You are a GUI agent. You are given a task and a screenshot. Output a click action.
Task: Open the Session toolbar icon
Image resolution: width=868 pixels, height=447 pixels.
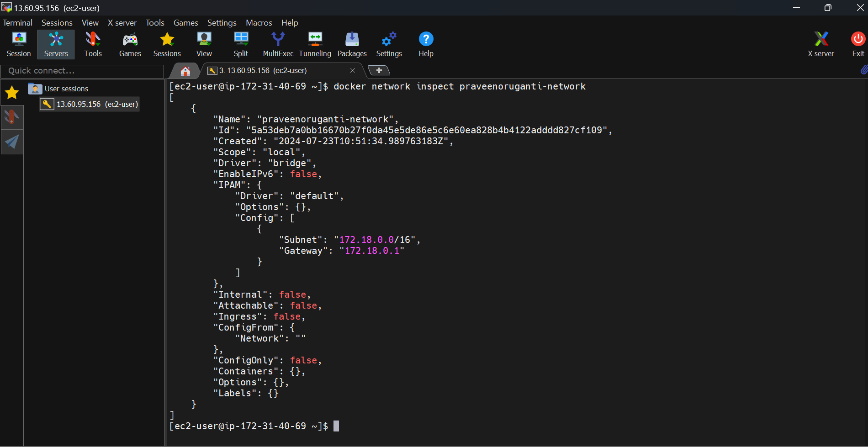coord(19,44)
